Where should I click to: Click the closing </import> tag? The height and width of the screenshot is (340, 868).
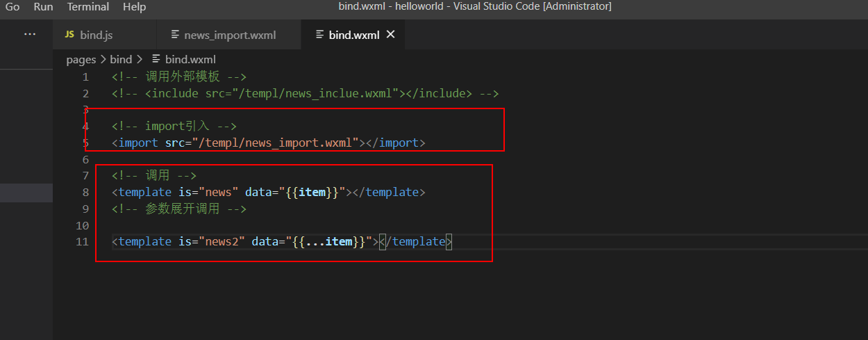click(x=395, y=143)
